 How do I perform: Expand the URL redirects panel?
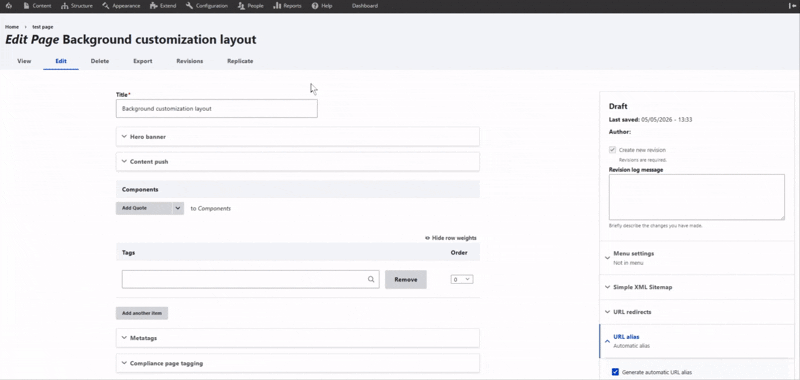click(x=697, y=312)
